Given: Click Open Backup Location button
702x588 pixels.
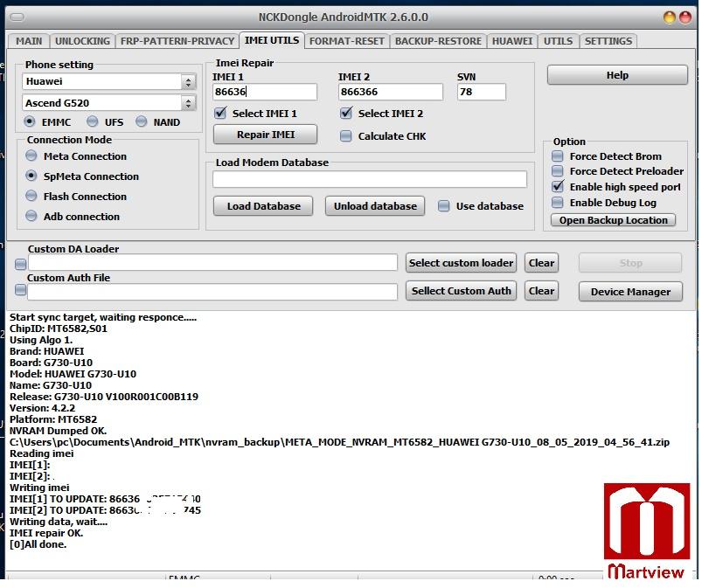Looking at the screenshot, I should coord(614,220).
